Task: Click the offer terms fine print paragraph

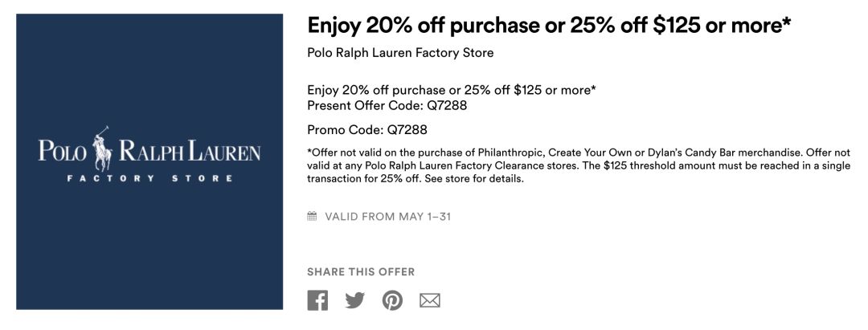Action: click(x=579, y=166)
